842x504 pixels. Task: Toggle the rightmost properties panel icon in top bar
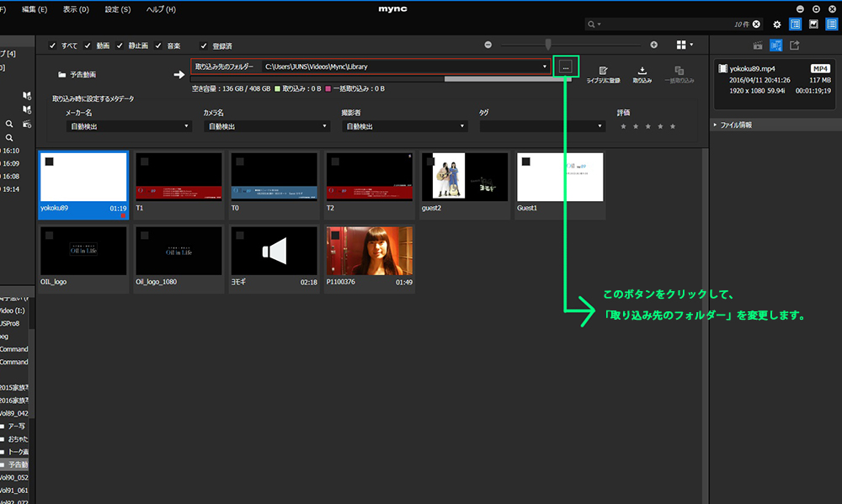(831, 24)
